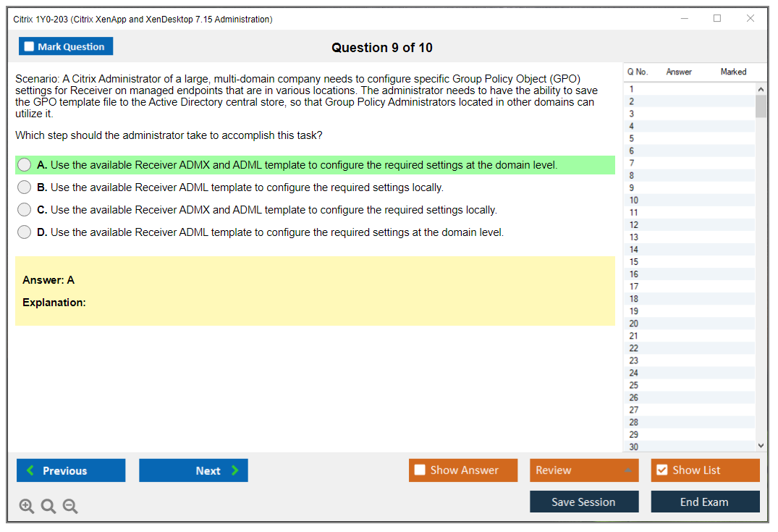Image resolution: width=778 pixels, height=532 pixels.
Task: Click the zoom reset magnifier icon
Action: (48, 507)
